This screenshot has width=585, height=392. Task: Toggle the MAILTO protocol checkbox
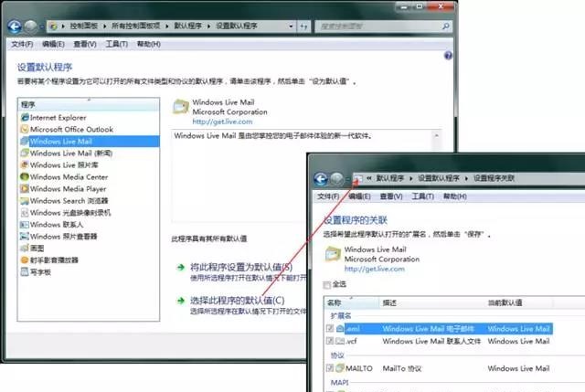pos(330,368)
